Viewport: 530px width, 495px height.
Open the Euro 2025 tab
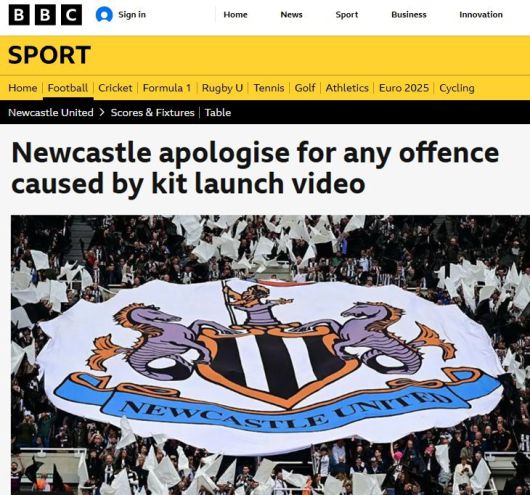tap(404, 88)
